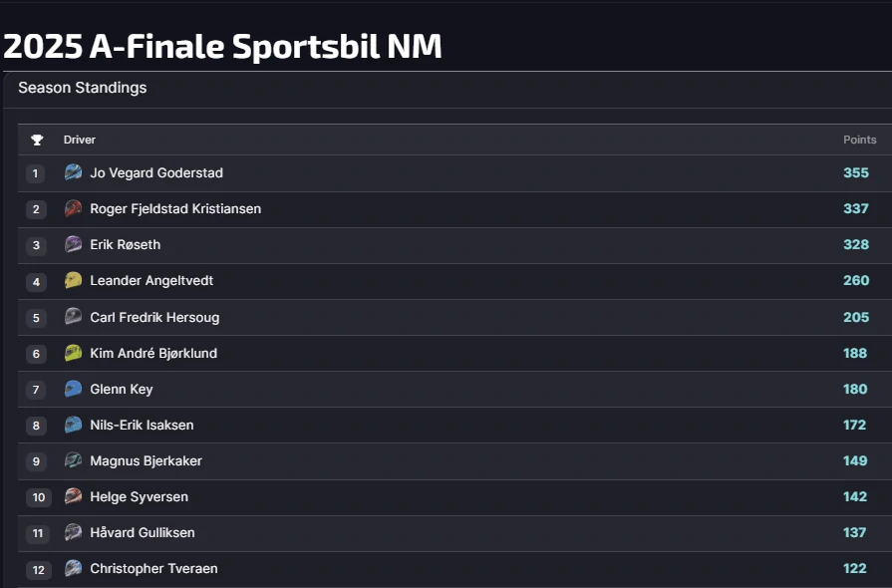Image resolution: width=892 pixels, height=588 pixels.
Task: Click the Season Standings panel title
Action: pos(83,88)
